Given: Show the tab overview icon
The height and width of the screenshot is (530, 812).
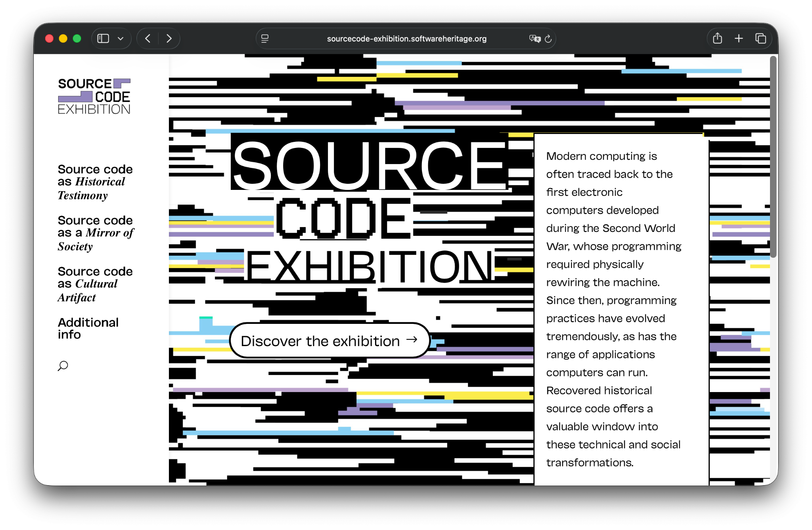Looking at the screenshot, I should pyautogui.click(x=760, y=38).
